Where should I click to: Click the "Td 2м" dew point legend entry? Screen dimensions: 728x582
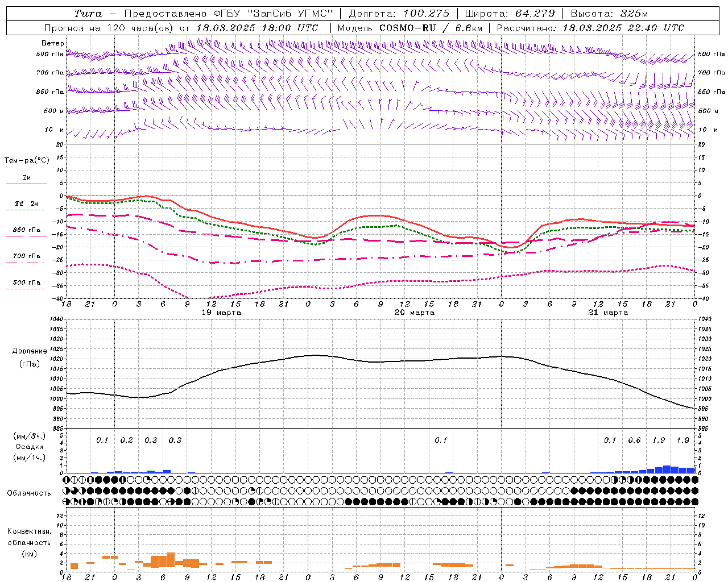26,203
